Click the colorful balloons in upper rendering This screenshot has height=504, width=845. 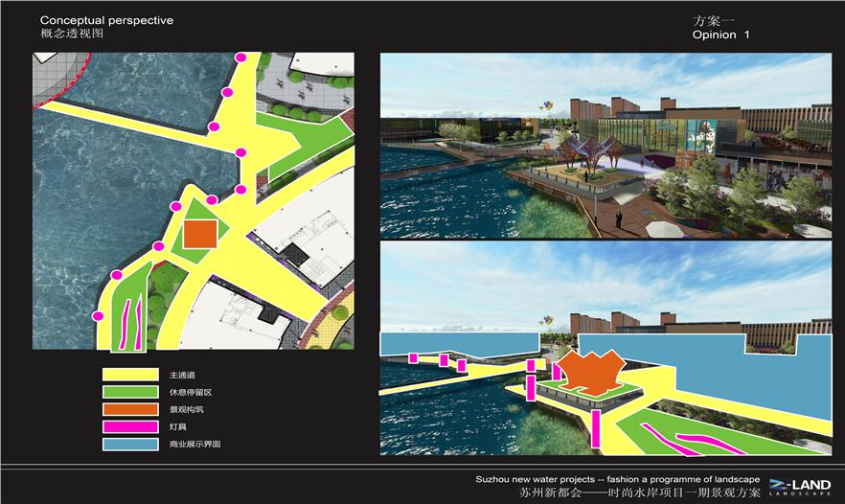[546, 104]
